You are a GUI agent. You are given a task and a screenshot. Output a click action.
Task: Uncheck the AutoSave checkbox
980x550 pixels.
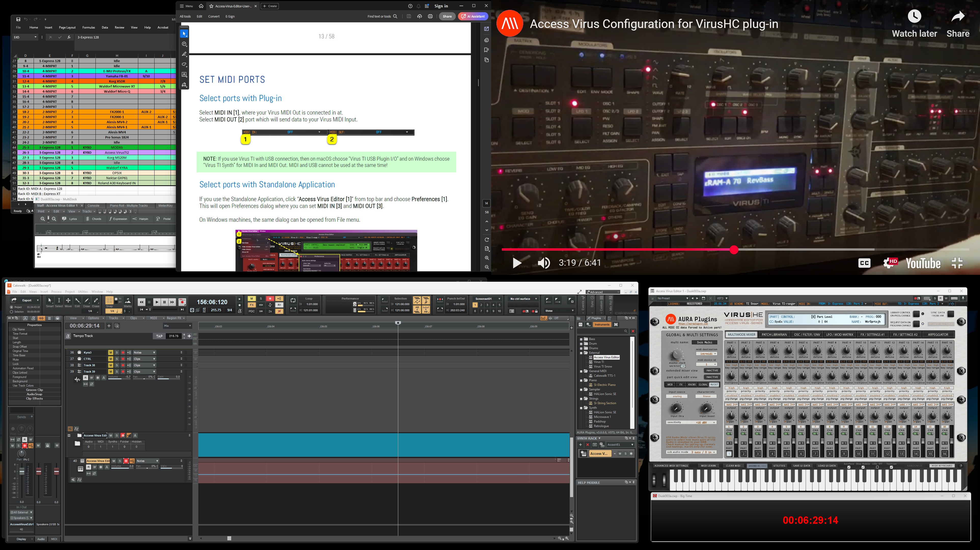[849, 468]
